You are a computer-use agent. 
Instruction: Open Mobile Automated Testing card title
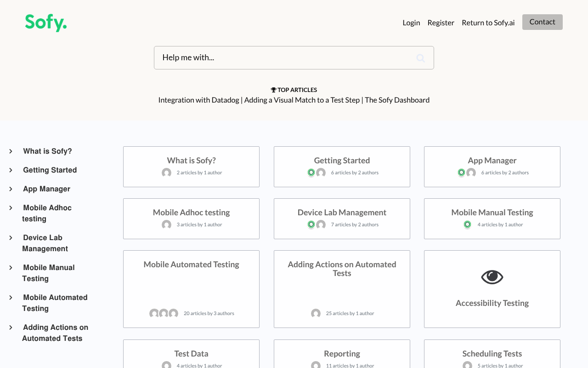click(x=191, y=264)
